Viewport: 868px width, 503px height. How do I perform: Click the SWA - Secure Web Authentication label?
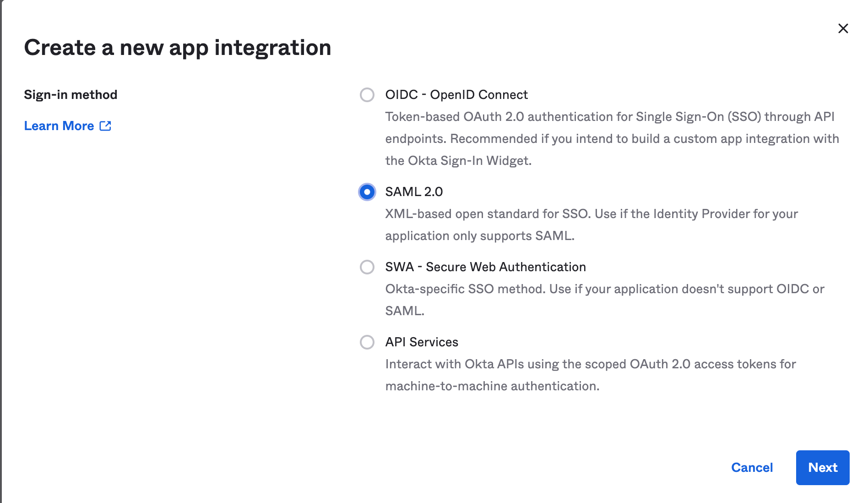[485, 267]
